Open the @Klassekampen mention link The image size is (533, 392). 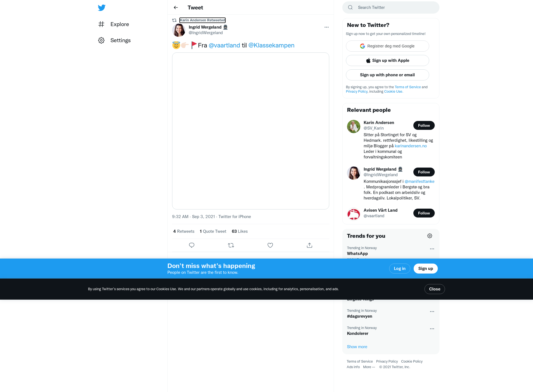click(x=271, y=45)
